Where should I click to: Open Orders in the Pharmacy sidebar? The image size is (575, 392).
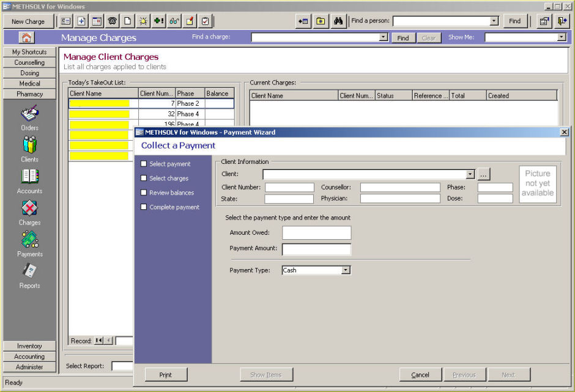click(30, 118)
